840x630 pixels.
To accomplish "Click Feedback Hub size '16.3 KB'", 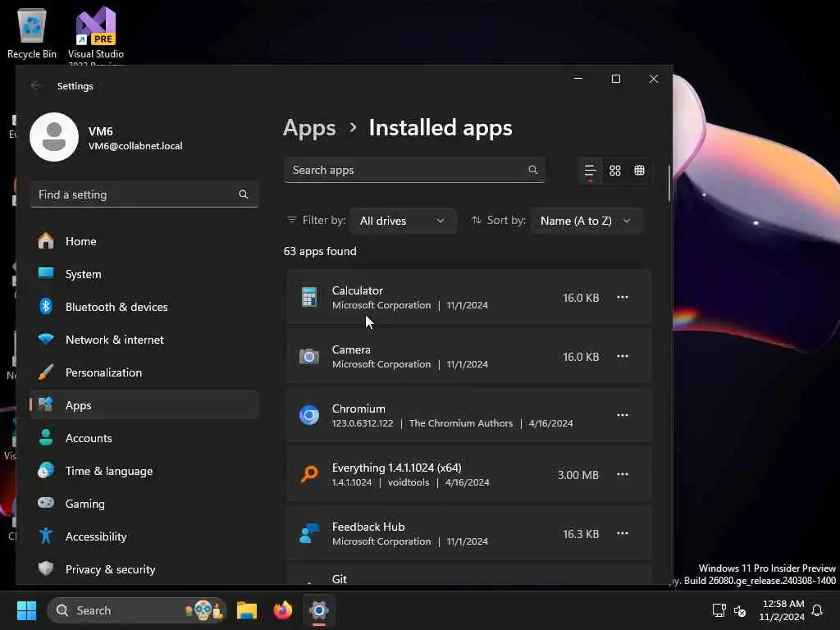I will pyautogui.click(x=581, y=534).
